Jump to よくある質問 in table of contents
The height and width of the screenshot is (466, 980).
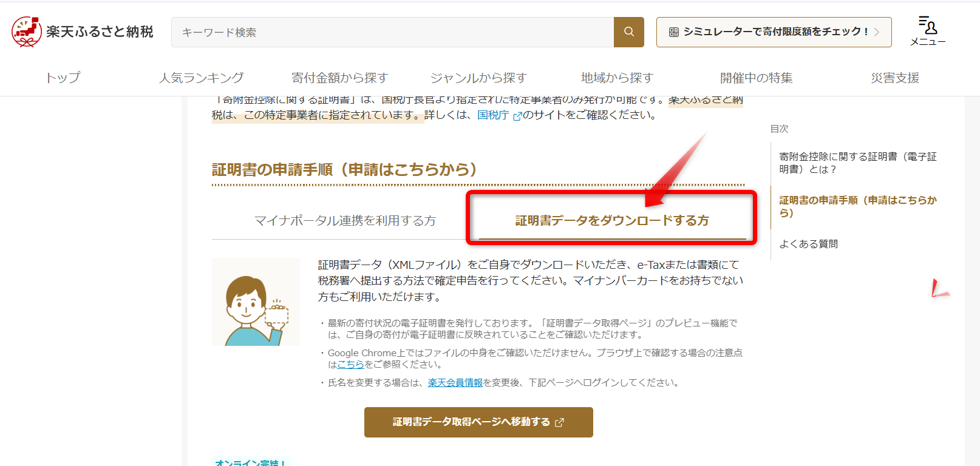[808, 244]
